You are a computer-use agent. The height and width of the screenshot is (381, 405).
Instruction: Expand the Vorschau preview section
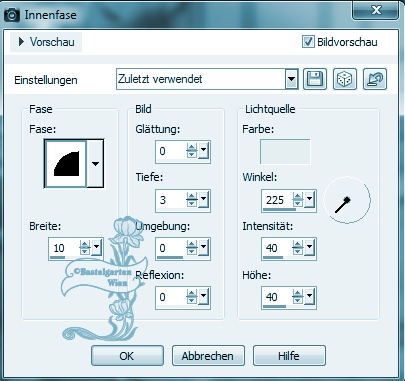point(46,42)
